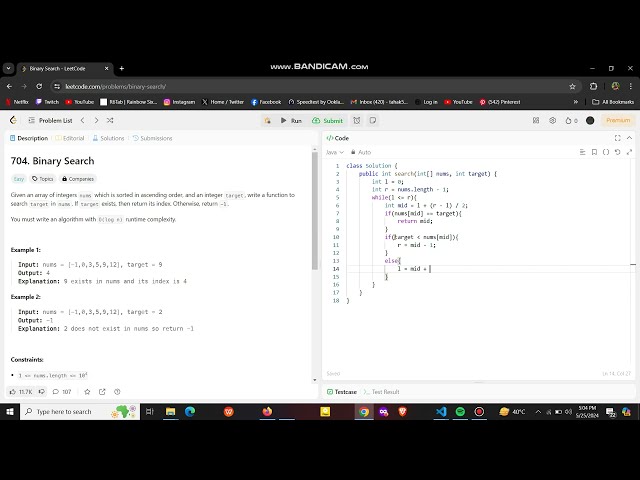
Task: Run the code
Action: pyautogui.click(x=291, y=120)
